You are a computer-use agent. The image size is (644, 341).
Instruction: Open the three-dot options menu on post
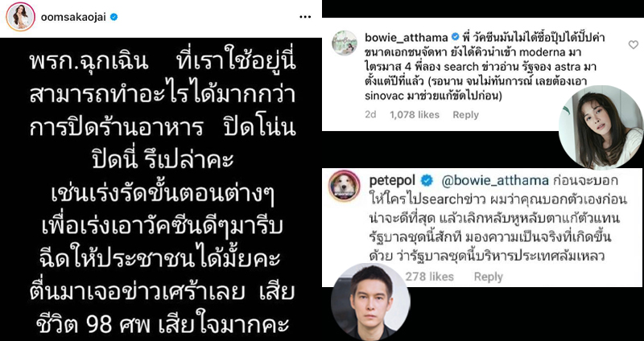(305, 17)
